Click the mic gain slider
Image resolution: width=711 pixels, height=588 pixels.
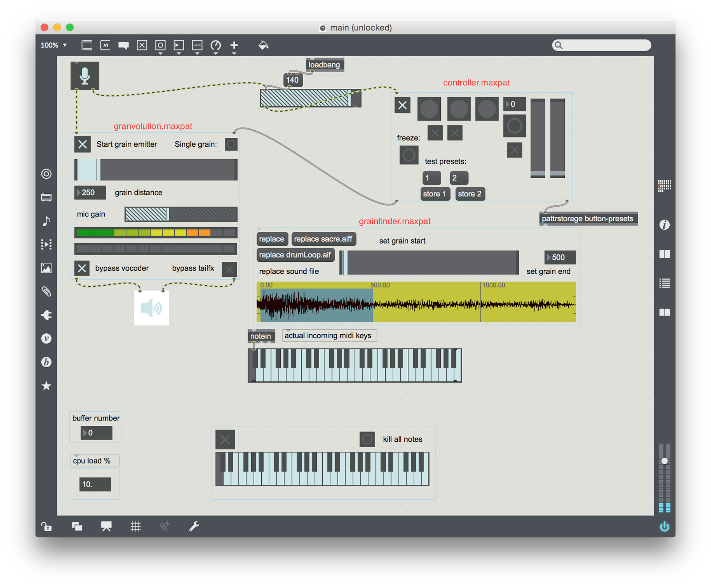pyautogui.click(x=181, y=214)
